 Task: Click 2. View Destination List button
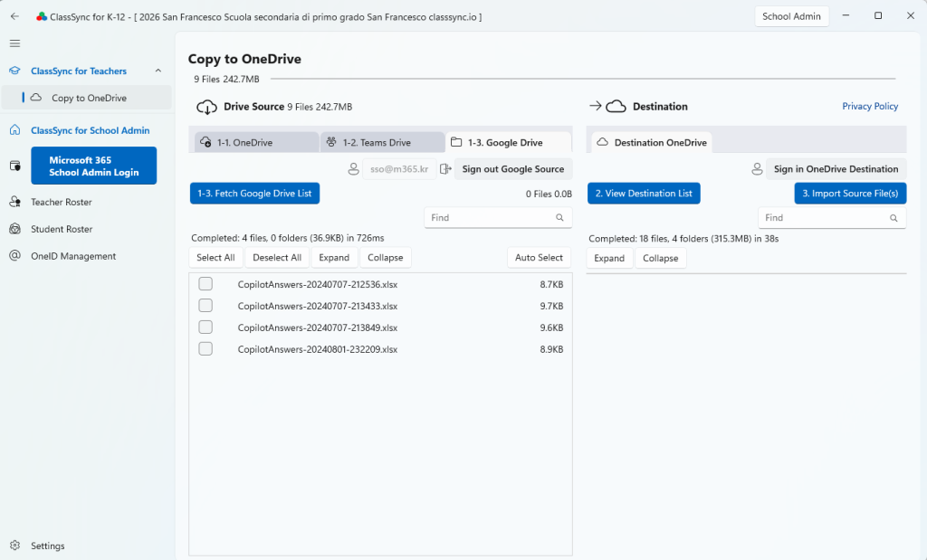(644, 194)
